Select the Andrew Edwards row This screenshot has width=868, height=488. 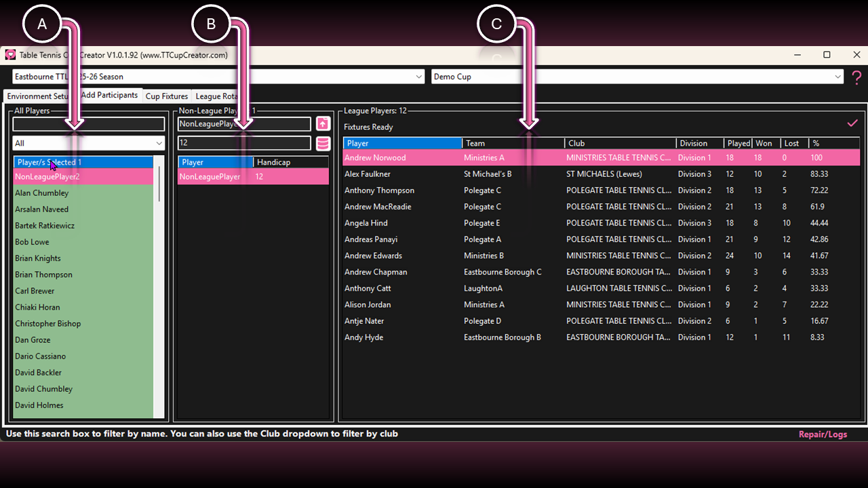pos(601,256)
